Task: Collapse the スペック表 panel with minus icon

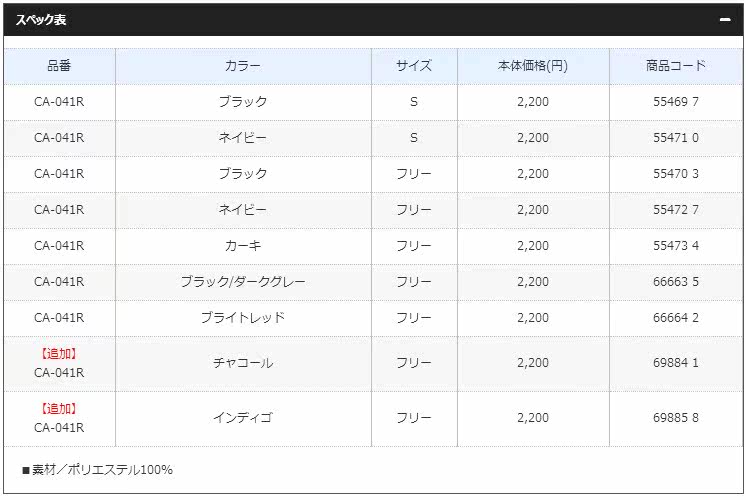Action: tap(725, 19)
